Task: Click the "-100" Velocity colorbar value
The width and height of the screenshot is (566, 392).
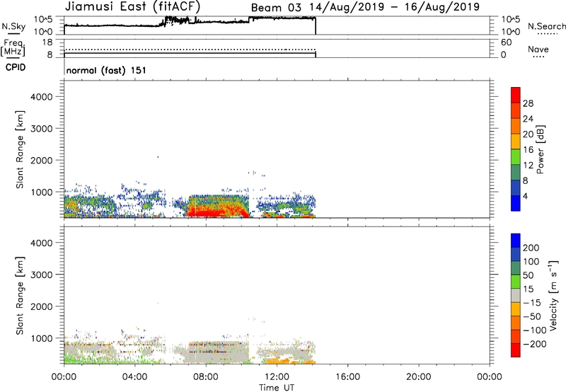Action: 535,330
